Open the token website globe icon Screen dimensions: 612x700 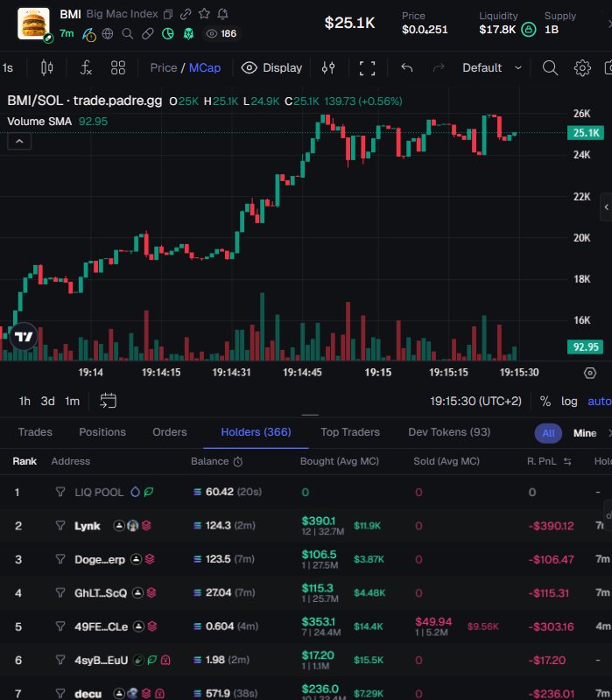108,33
